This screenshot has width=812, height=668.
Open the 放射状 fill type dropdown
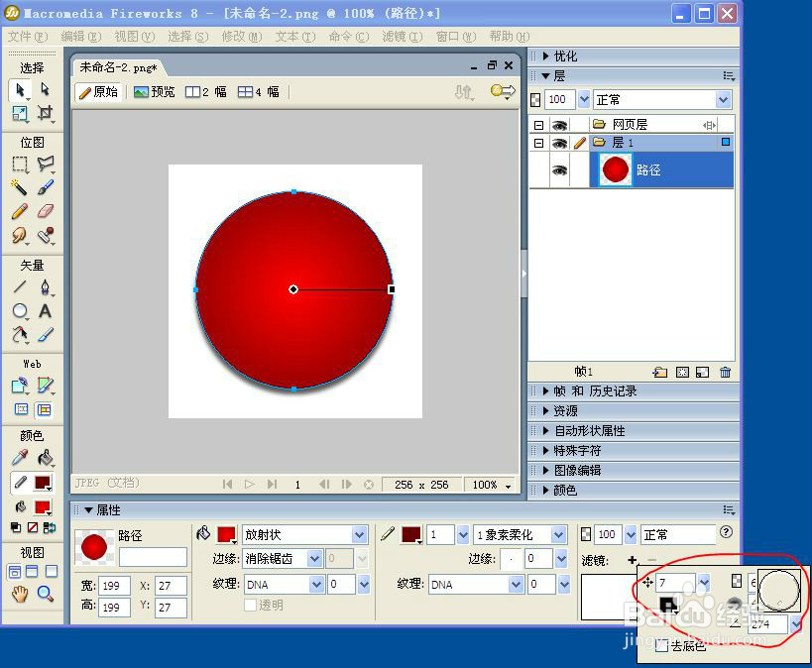click(360, 534)
